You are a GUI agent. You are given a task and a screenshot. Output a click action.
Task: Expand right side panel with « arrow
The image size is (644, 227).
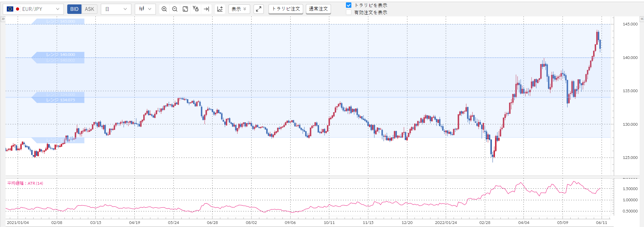(x=642, y=19)
